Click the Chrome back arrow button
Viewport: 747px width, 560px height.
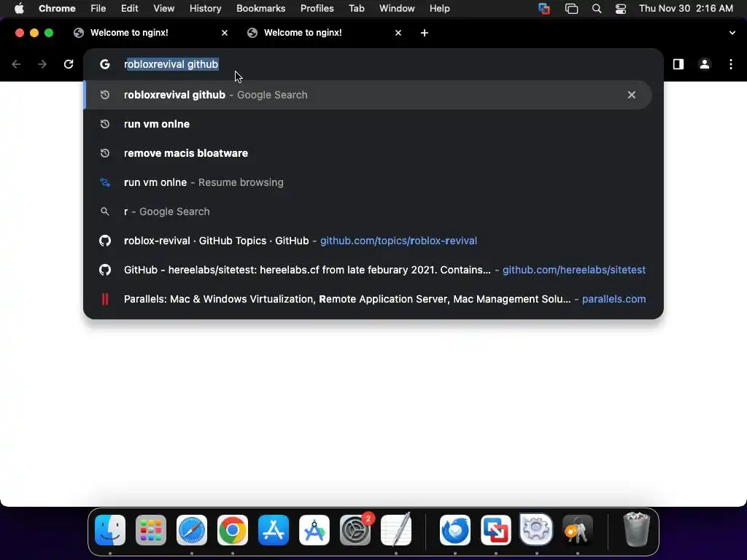pyautogui.click(x=16, y=64)
